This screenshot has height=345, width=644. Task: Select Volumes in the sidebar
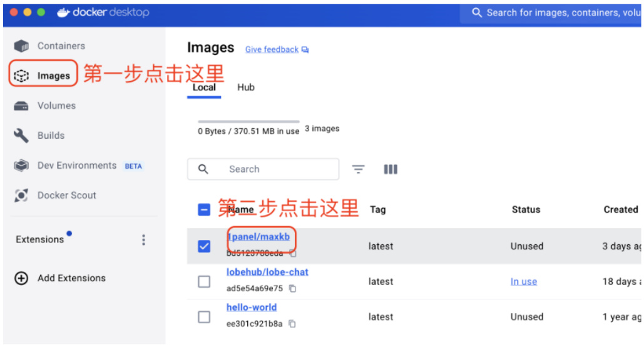coord(57,106)
